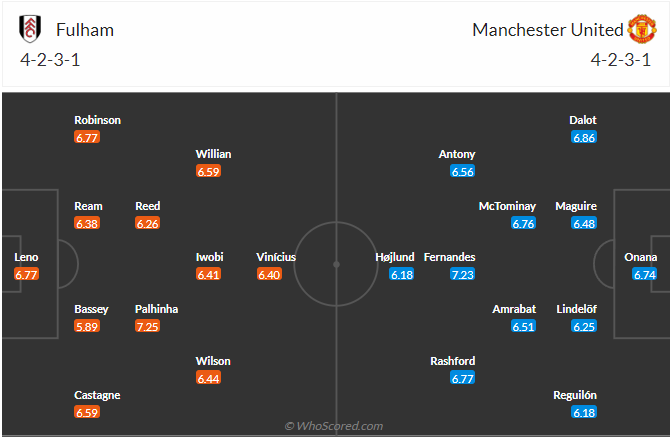The image size is (670, 437).
Task: Click Reguilón's 6.18 rating badge
Action: [584, 412]
